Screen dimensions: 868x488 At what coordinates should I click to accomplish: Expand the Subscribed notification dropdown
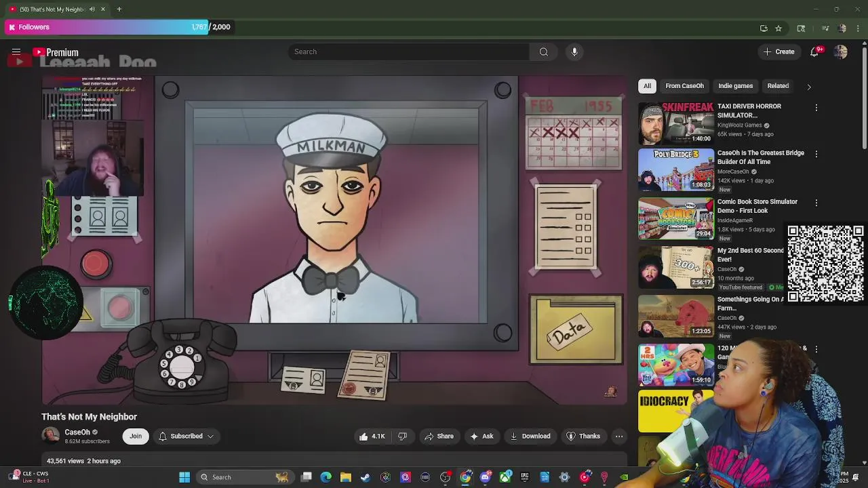[x=211, y=436]
